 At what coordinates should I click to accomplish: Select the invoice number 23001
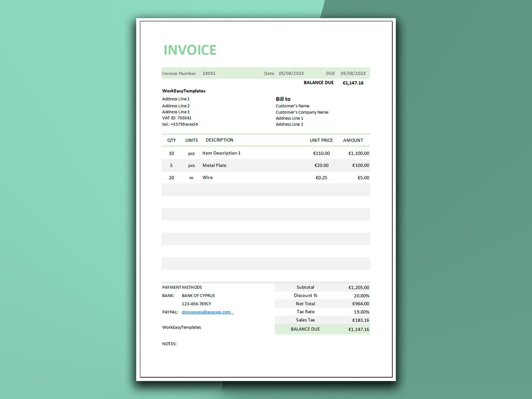[x=209, y=73]
